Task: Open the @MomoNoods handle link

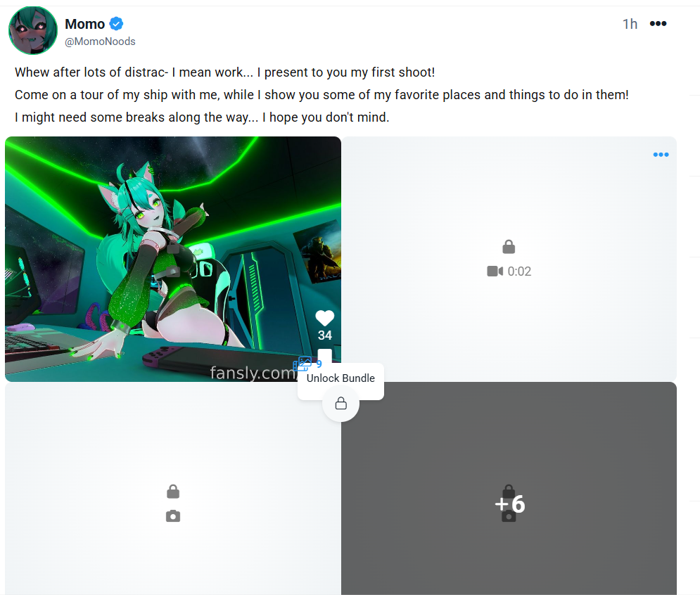Action: [x=100, y=41]
